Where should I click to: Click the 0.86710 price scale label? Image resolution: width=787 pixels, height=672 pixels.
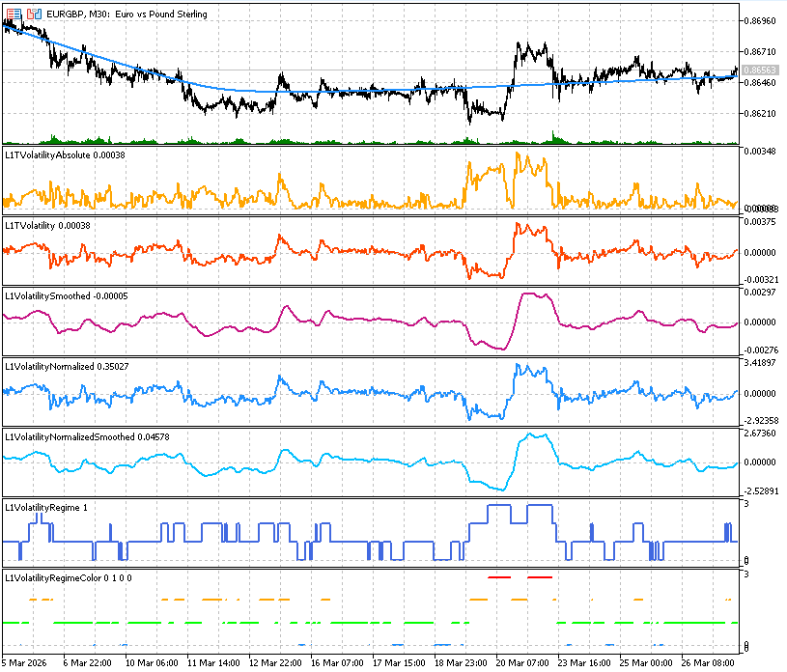point(760,52)
